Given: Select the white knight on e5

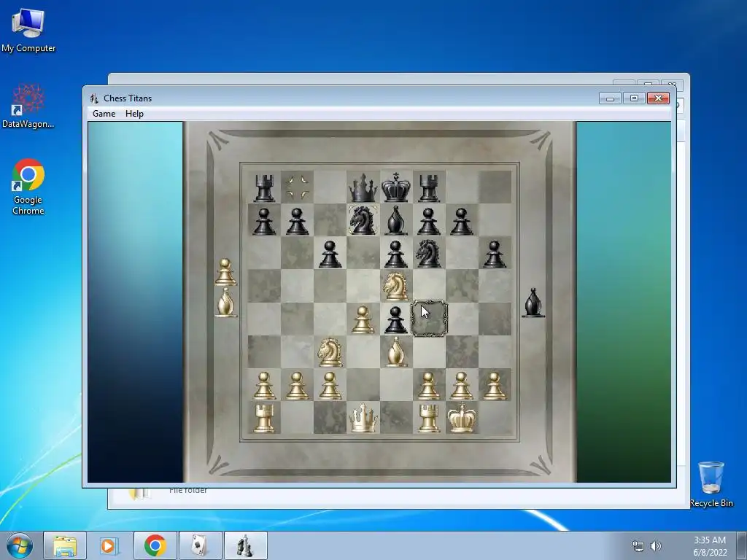Looking at the screenshot, I should coord(396,286).
